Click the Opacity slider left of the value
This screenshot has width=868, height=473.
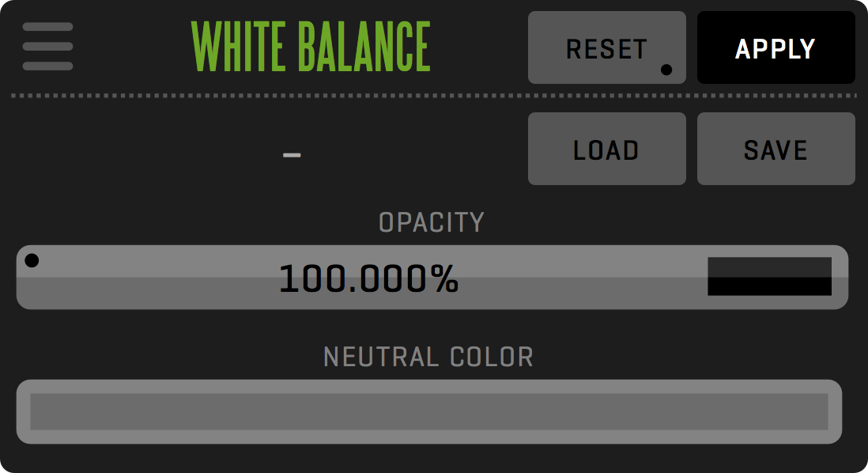coord(150,278)
